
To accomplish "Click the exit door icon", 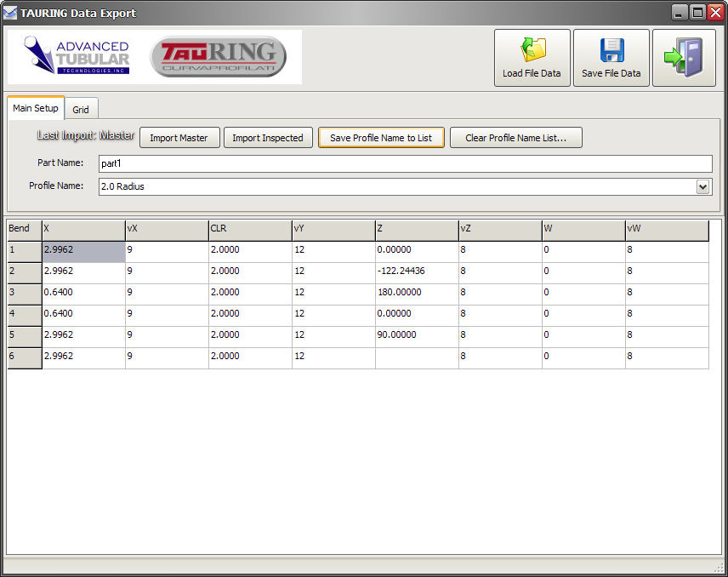I will click(684, 57).
